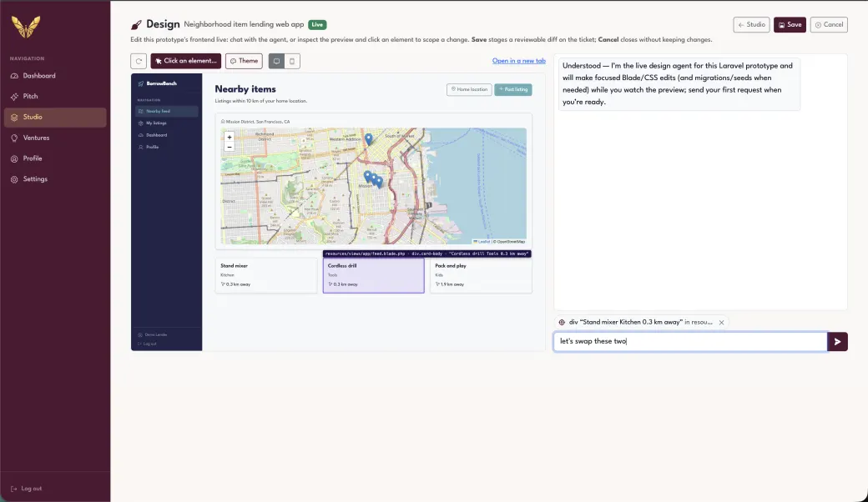Click the Ventures lightbulb icon
The width and height of the screenshot is (868, 502).
pos(14,138)
